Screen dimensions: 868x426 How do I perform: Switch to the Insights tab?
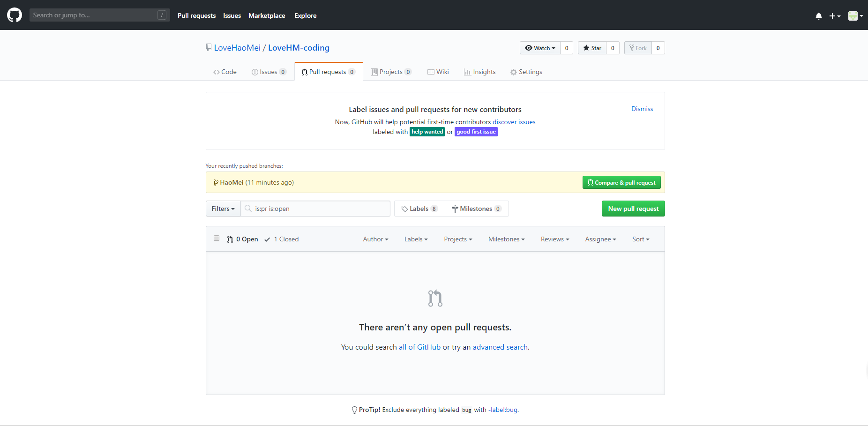479,72
